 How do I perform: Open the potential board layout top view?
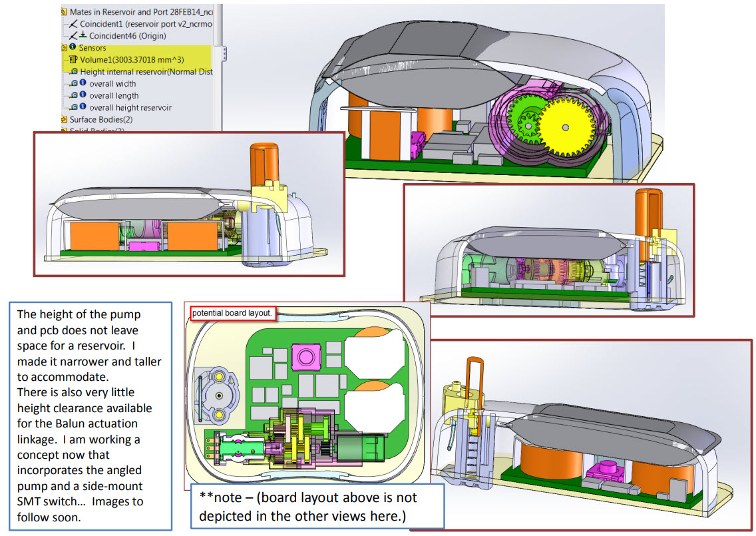[x=306, y=395]
